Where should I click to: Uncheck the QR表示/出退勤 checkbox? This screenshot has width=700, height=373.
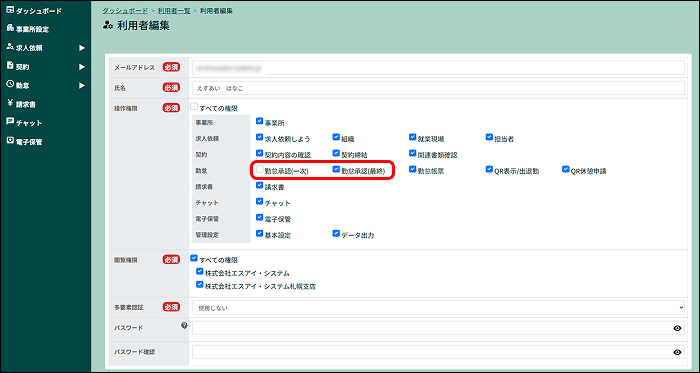tap(489, 169)
